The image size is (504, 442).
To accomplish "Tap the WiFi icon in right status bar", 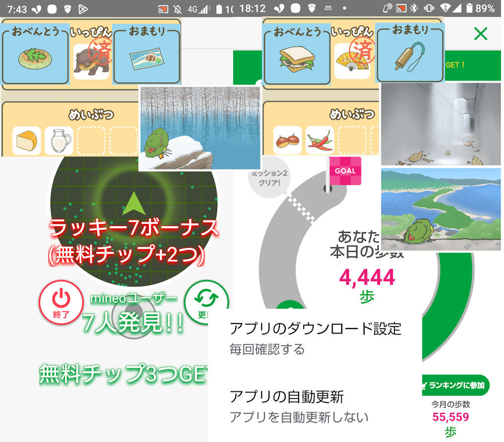I will pos(445,8).
